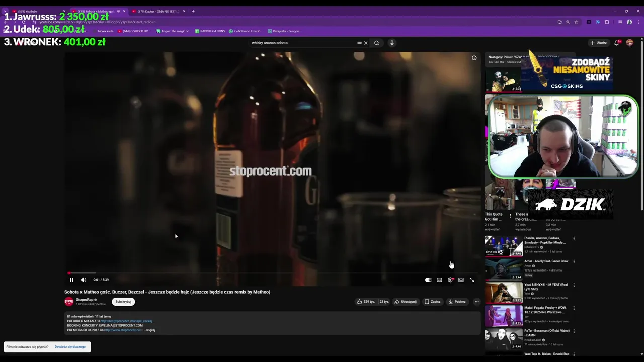The image size is (644, 362).
Task: Open the 'ReTo - Bossman (Official Video)' title
Action: pos(547,333)
